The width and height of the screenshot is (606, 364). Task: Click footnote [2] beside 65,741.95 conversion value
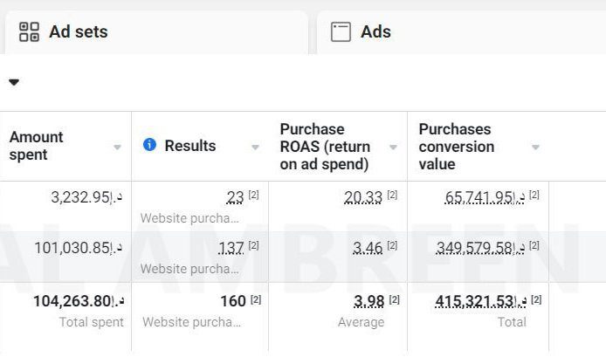[x=534, y=196]
